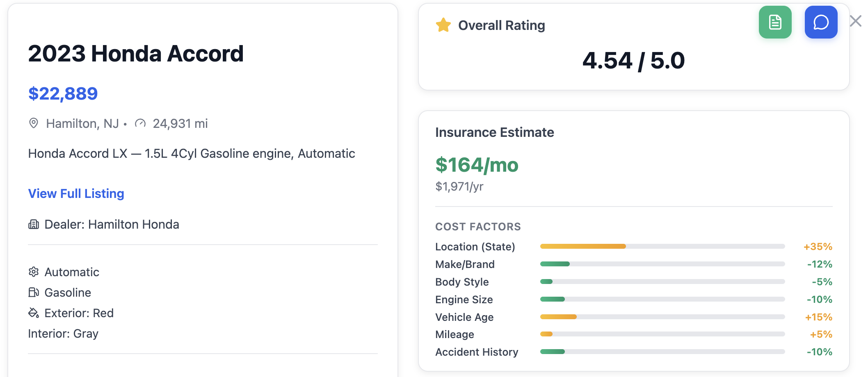
Task: Click the odometer mileage icon
Action: (140, 123)
